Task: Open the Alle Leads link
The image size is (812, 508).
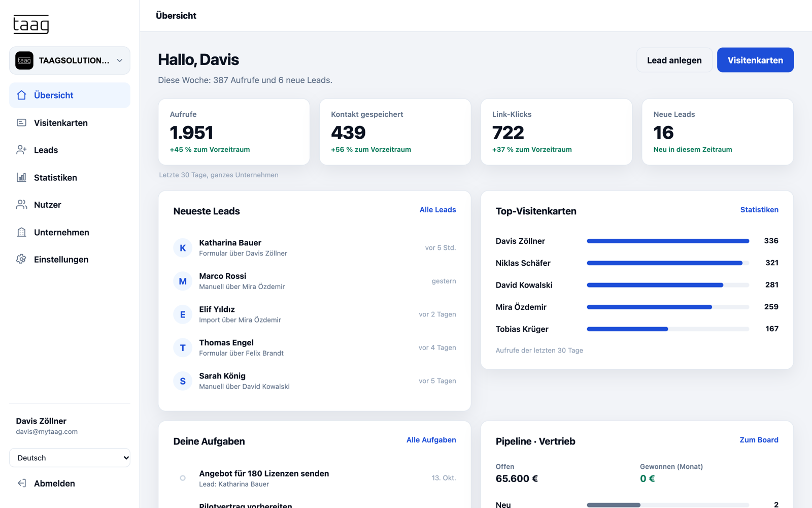Action: (x=437, y=210)
